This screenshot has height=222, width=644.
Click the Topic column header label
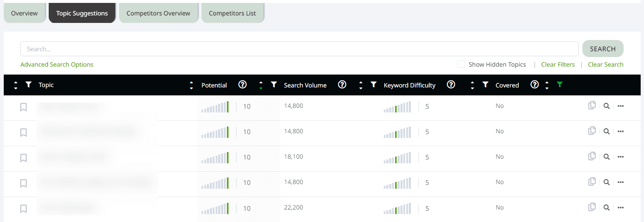click(46, 85)
